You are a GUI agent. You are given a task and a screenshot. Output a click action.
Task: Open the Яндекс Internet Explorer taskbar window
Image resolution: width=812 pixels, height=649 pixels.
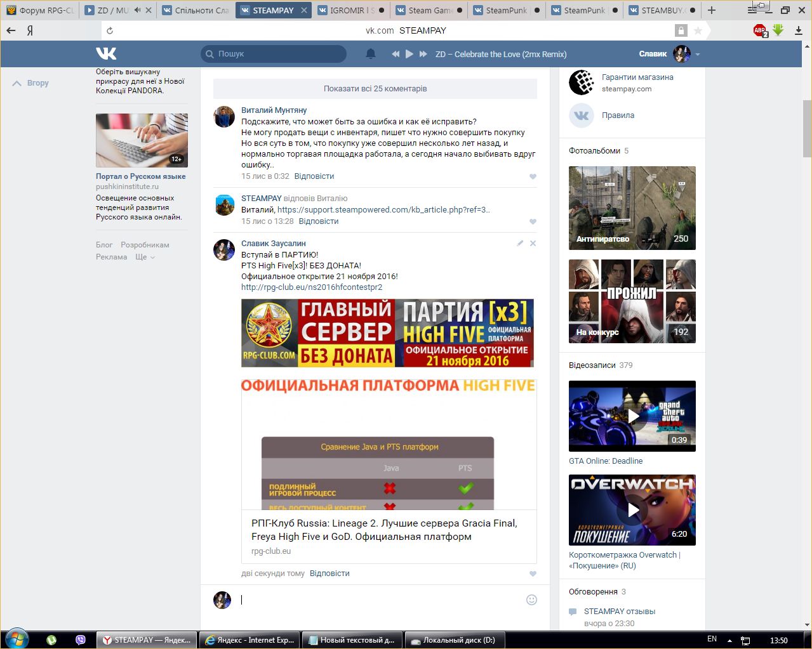(x=250, y=640)
